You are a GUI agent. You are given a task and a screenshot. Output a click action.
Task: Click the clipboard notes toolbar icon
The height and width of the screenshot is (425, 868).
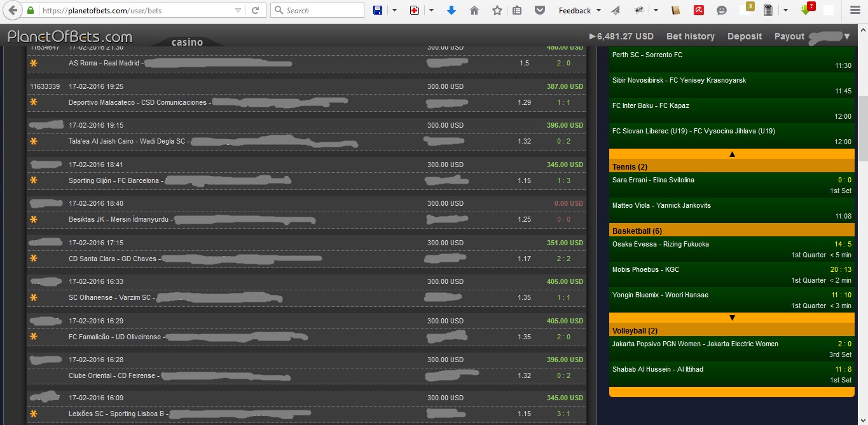coord(768,10)
